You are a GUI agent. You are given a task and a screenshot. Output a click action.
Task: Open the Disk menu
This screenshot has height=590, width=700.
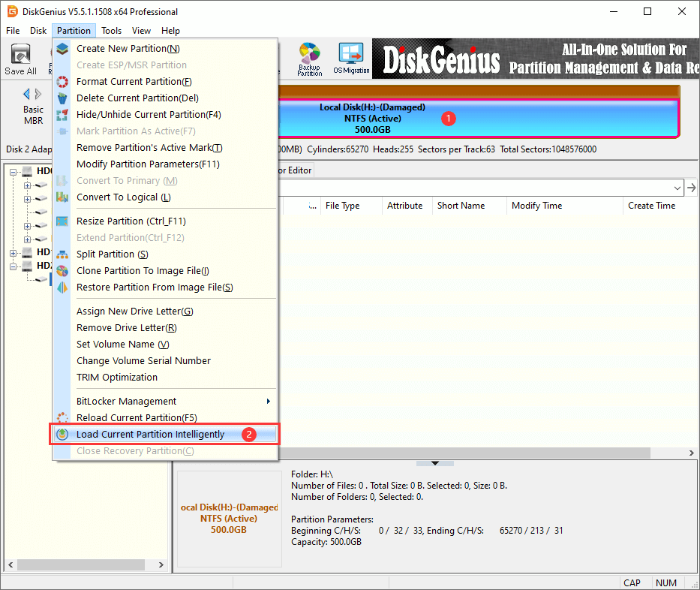(x=38, y=30)
